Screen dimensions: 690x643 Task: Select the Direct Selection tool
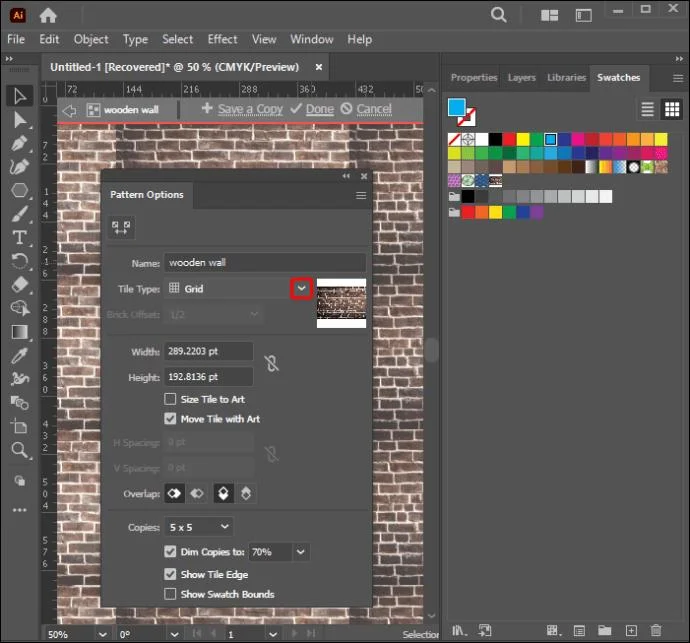(x=19, y=120)
